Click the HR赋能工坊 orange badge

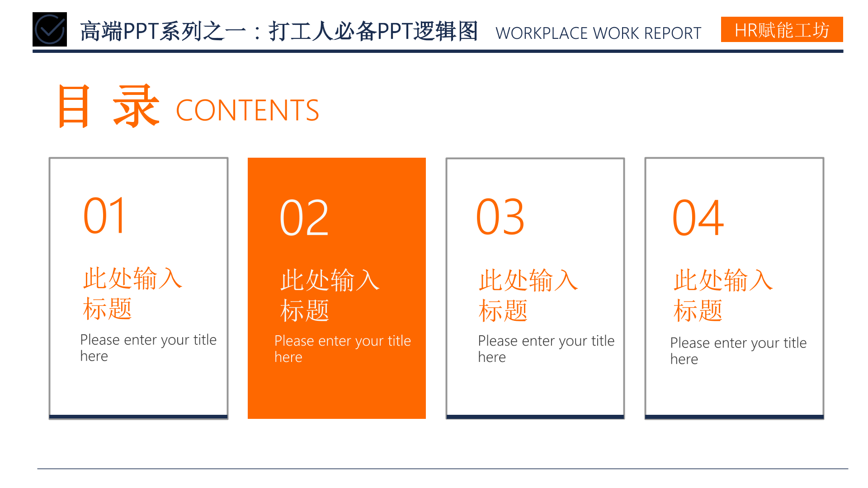[782, 30]
